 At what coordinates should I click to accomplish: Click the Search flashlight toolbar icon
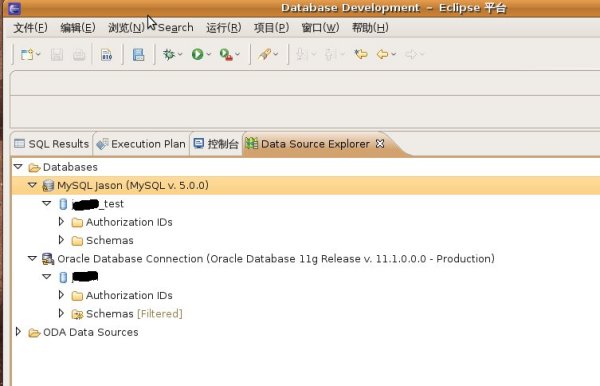click(x=265, y=54)
